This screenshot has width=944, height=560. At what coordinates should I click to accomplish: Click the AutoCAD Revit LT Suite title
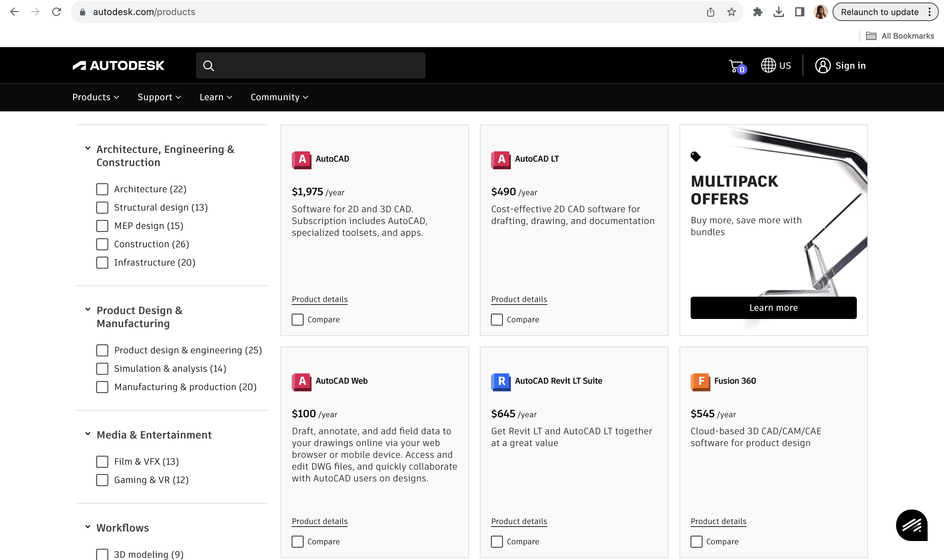click(x=559, y=381)
